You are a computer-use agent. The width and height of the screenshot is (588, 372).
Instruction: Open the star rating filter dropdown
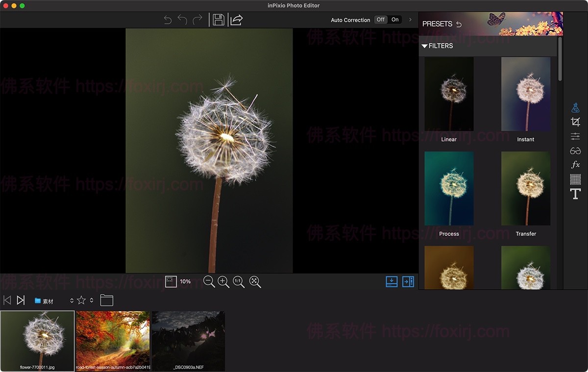click(91, 300)
